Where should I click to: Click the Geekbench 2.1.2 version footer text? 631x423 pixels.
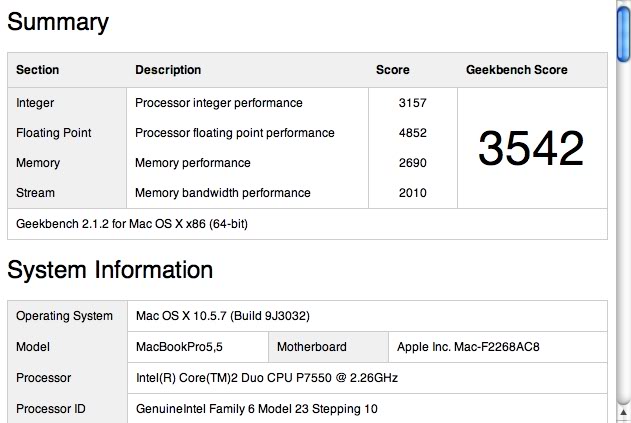[x=132, y=224]
